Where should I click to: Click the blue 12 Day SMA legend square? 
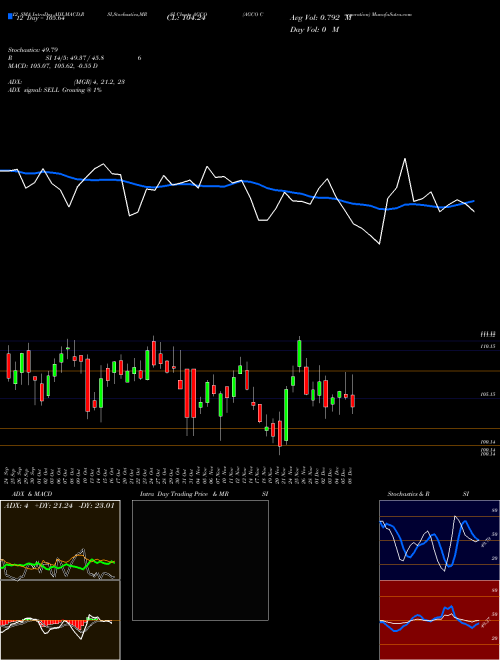click(10, 17)
